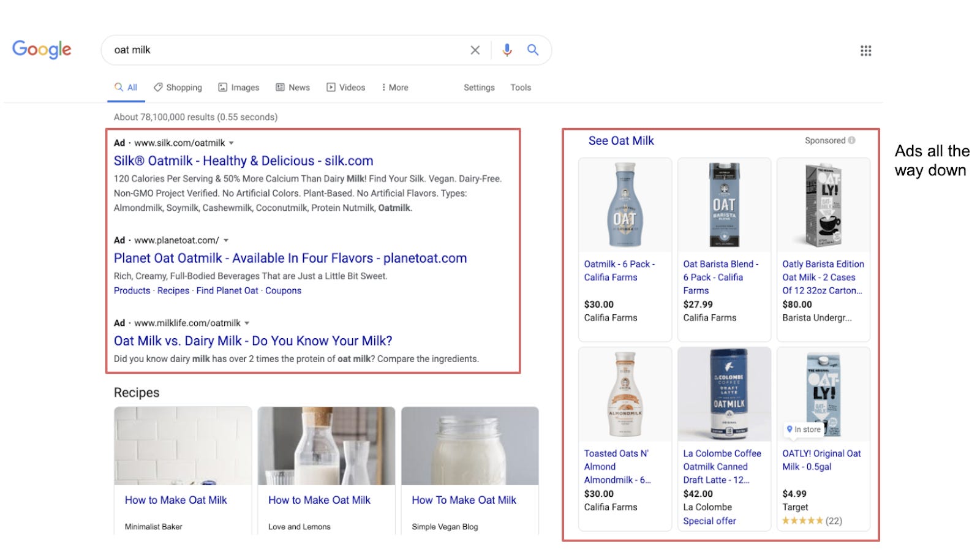Expand the milklife.com ad URL dropdown arrow
The width and height of the screenshot is (980, 552).
tap(247, 323)
